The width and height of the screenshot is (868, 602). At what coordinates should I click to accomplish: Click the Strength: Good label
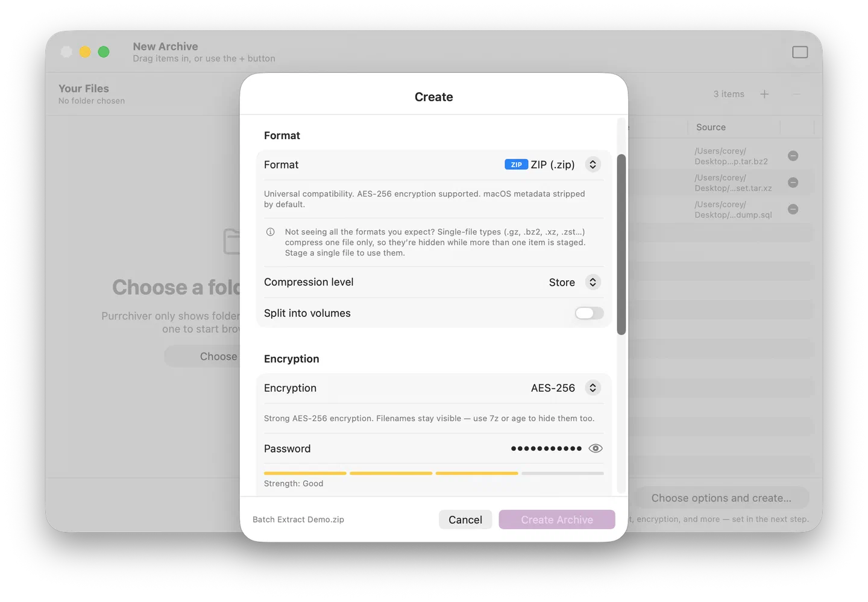click(294, 483)
